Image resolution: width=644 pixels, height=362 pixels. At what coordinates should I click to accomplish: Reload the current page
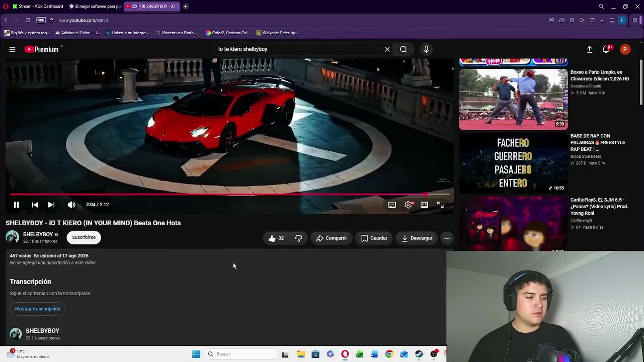point(28,20)
